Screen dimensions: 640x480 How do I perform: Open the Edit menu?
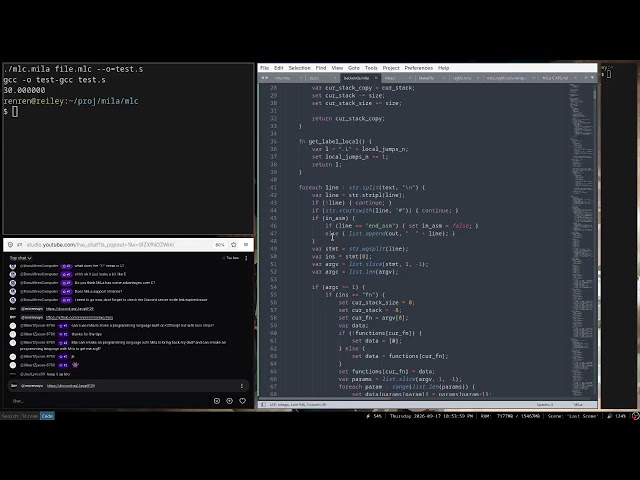point(279,68)
